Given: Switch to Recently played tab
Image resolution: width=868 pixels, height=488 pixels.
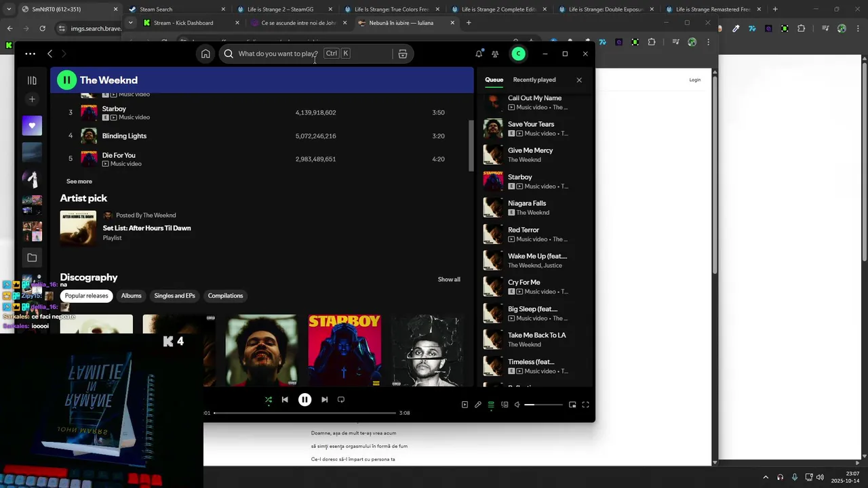Looking at the screenshot, I should coord(534,80).
